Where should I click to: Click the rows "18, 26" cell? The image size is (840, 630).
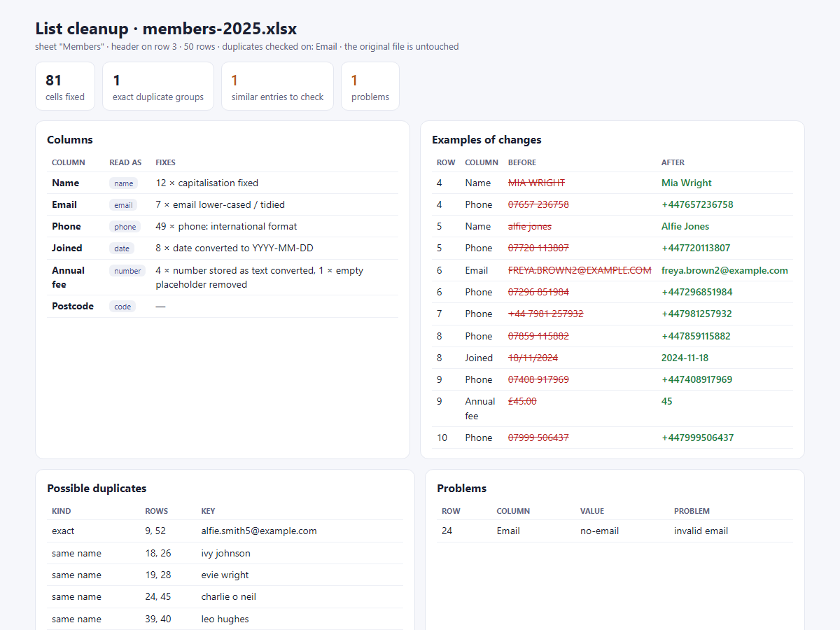(158, 553)
